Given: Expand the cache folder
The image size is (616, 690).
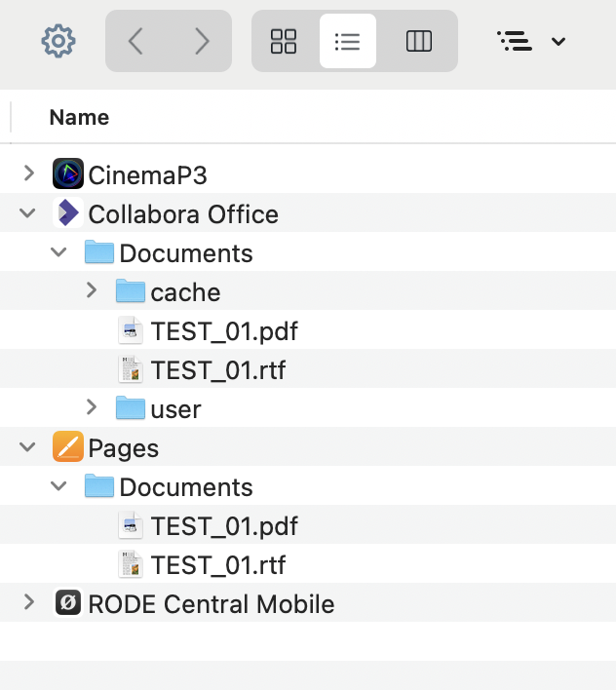Looking at the screenshot, I should point(91,291).
